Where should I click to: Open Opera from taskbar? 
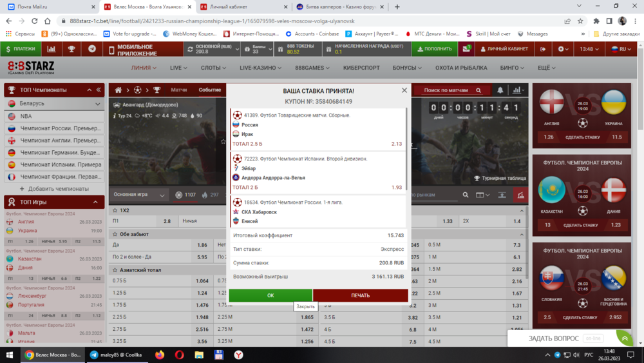tap(179, 355)
